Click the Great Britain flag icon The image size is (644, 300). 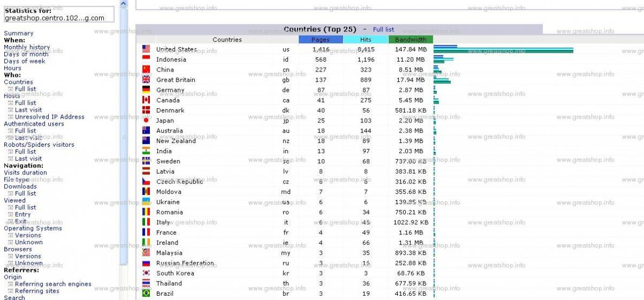point(146,79)
